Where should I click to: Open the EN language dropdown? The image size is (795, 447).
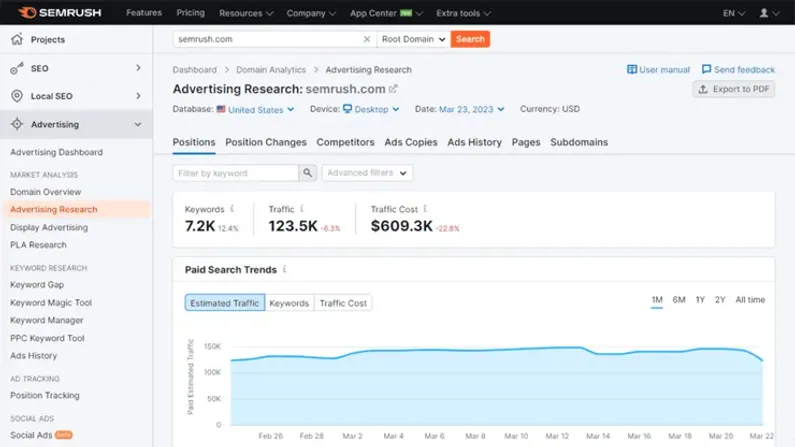[x=734, y=13]
